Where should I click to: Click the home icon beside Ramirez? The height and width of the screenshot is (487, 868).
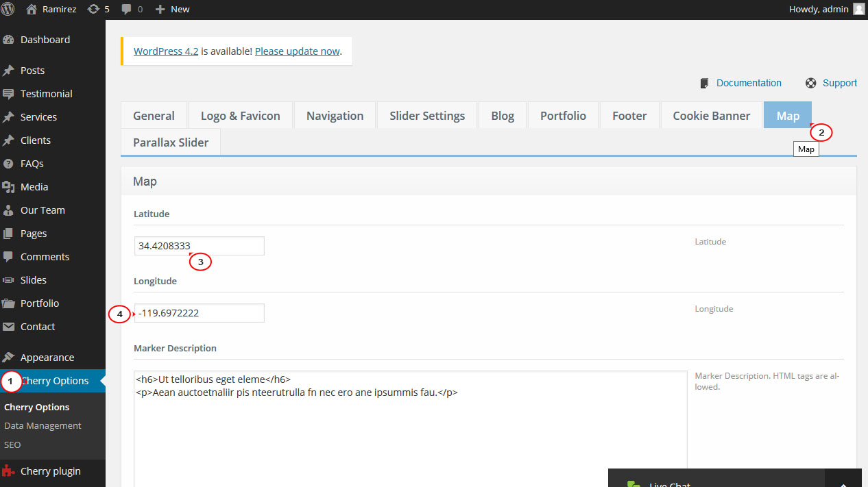pyautogui.click(x=31, y=10)
